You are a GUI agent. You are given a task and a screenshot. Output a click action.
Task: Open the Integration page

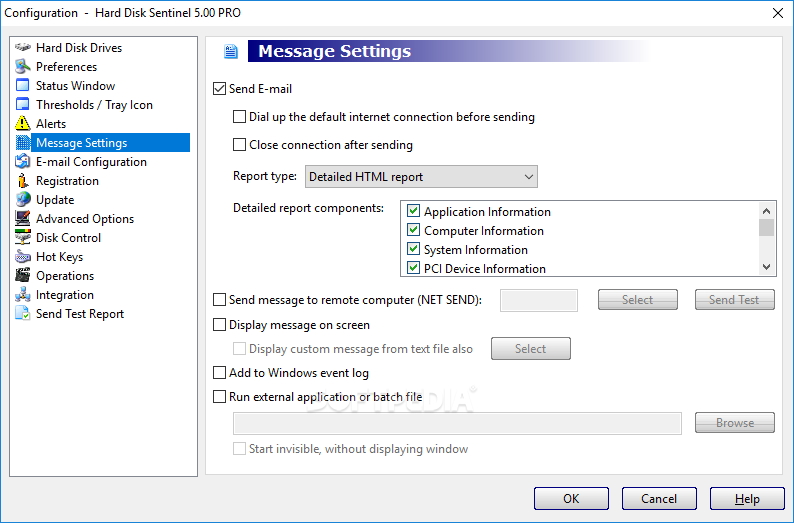tap(65, 295)
